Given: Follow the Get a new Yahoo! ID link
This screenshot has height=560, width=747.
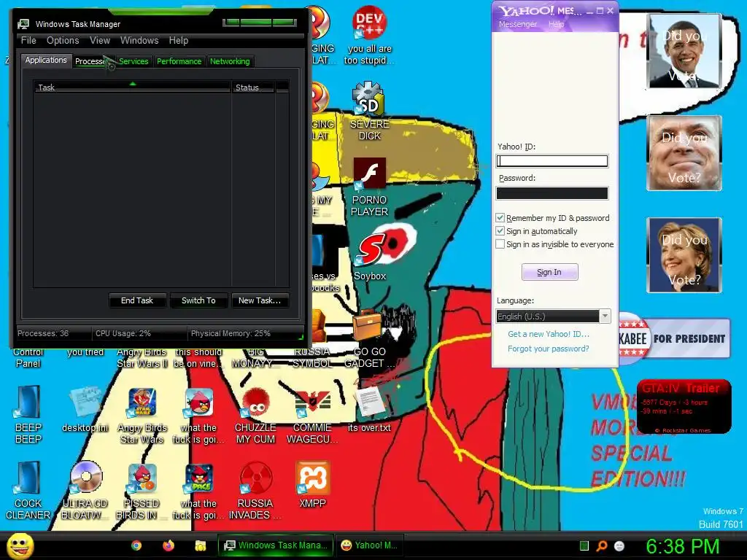Looking at the screenshot, I should click(x=549, y=334).
